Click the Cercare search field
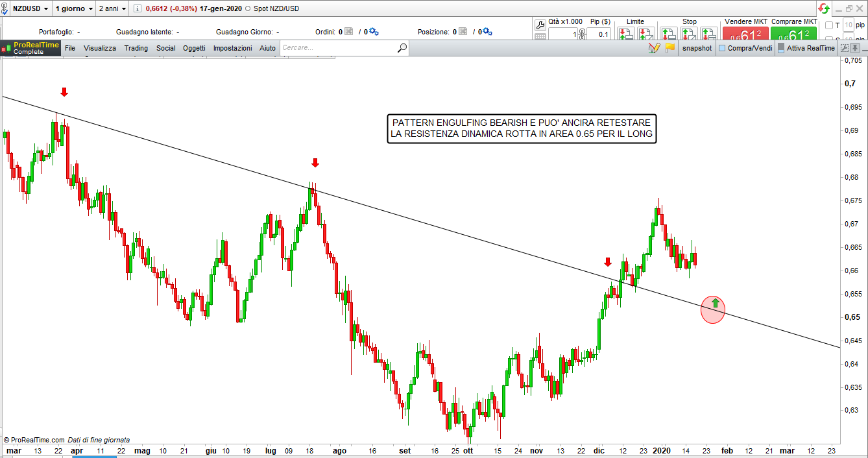 (x=337, y=47)
